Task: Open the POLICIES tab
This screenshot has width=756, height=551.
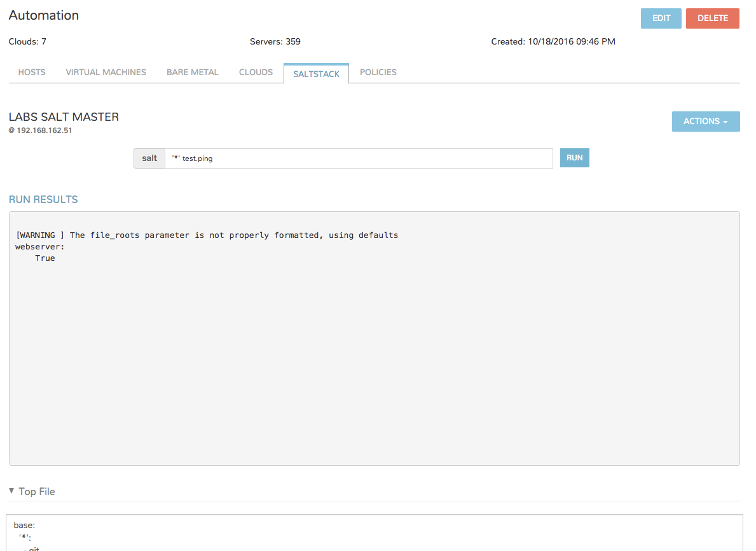Action: (x=378, y=73)
